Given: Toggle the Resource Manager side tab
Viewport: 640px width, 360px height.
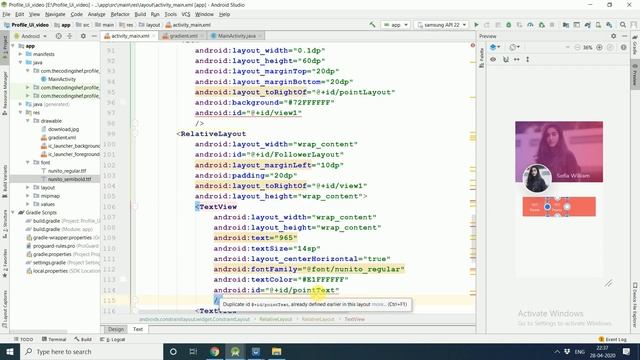Looking at the screenshot, I should click(5, 93).
